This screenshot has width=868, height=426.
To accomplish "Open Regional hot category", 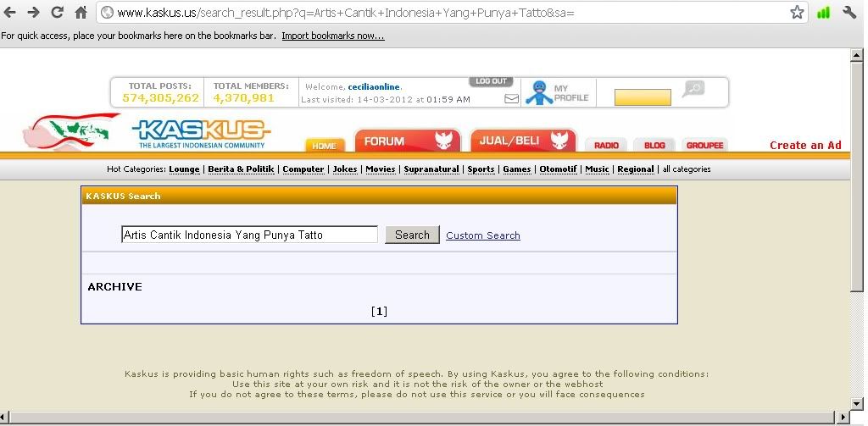I will point(636,169).
